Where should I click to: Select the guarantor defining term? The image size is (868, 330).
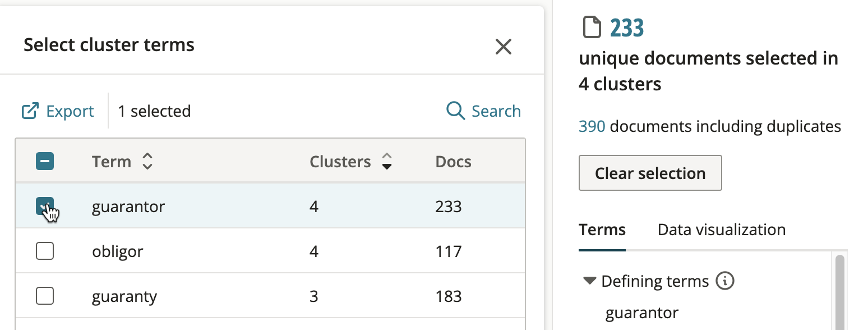642,313
